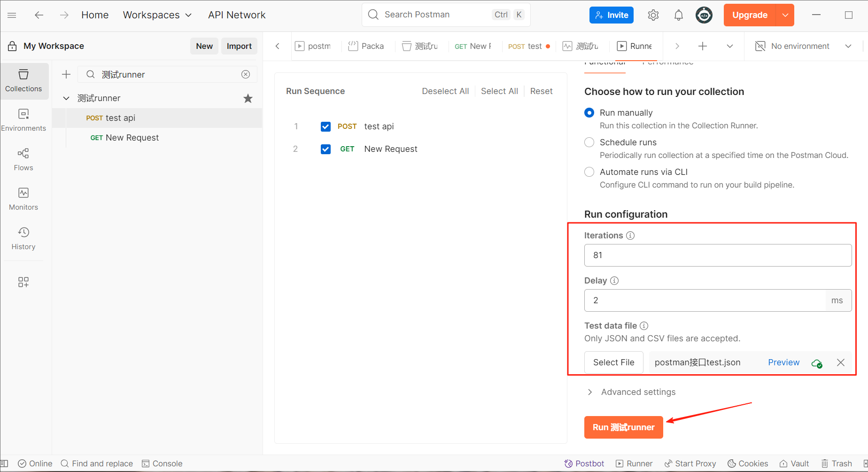Click the New button in workspace header
This screenshot has height=472, width=868.
click(x=204, y=46)
